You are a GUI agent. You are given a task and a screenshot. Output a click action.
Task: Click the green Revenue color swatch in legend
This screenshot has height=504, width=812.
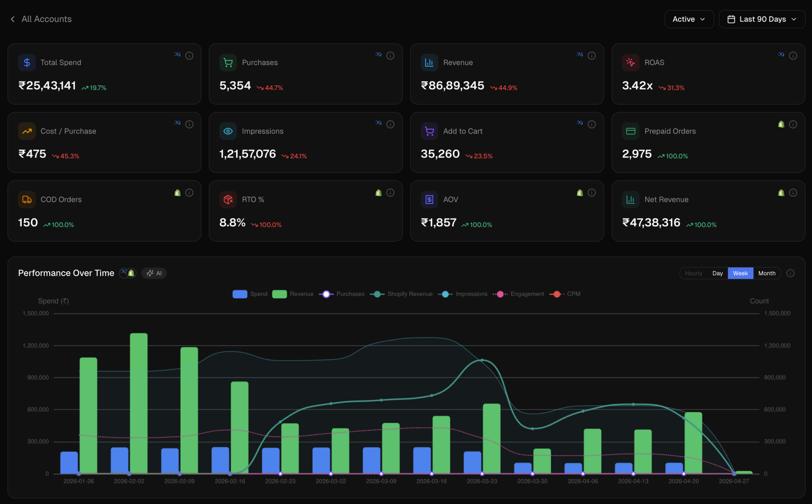click(279, 294)
